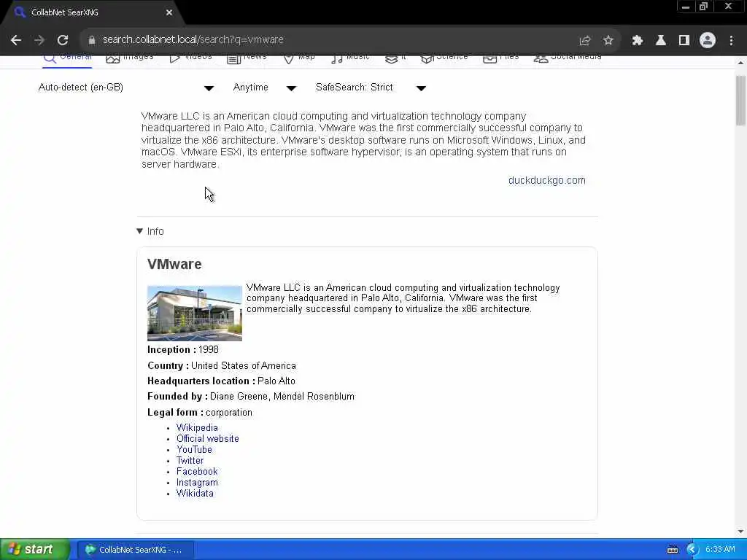
Task: Collapse the Info section triangle
Action: [139, 231]
